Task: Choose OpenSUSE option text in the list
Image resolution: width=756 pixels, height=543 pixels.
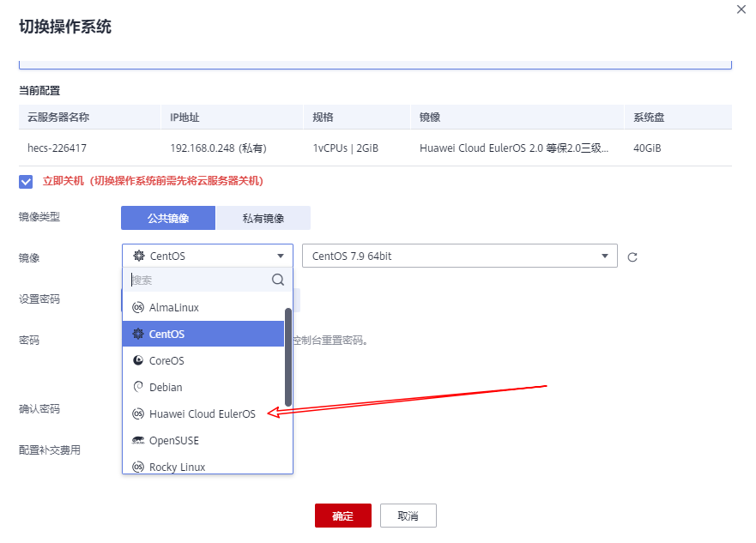Action: tap(173, 440)
